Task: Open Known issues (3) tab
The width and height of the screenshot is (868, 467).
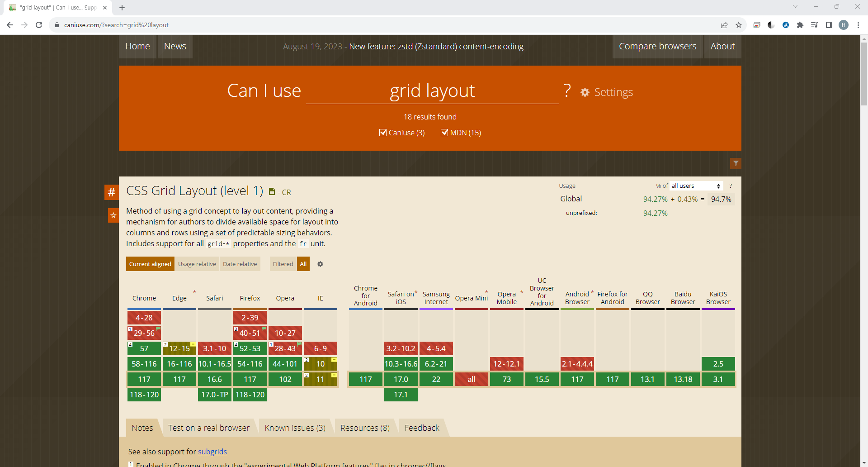Action: coord(295,428)
